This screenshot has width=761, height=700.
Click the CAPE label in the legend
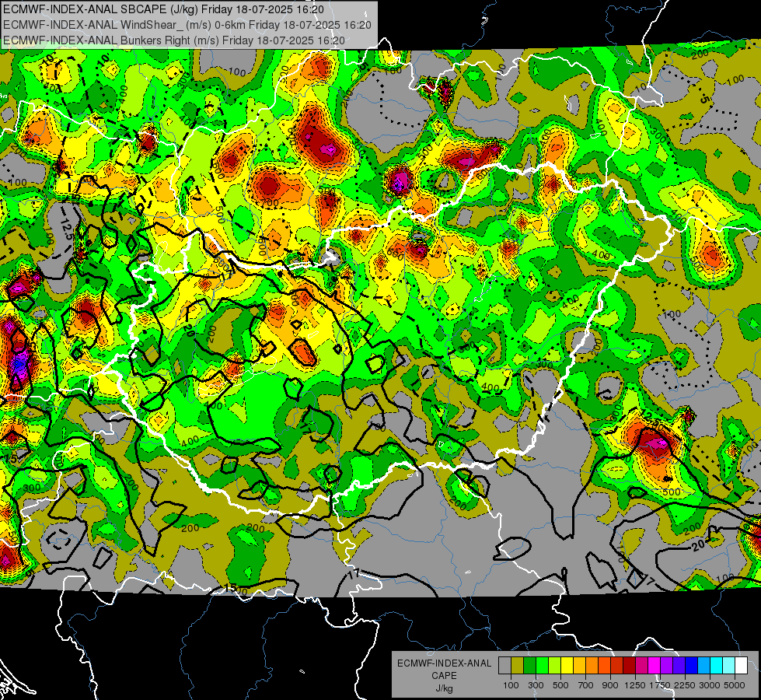point(444,676)
